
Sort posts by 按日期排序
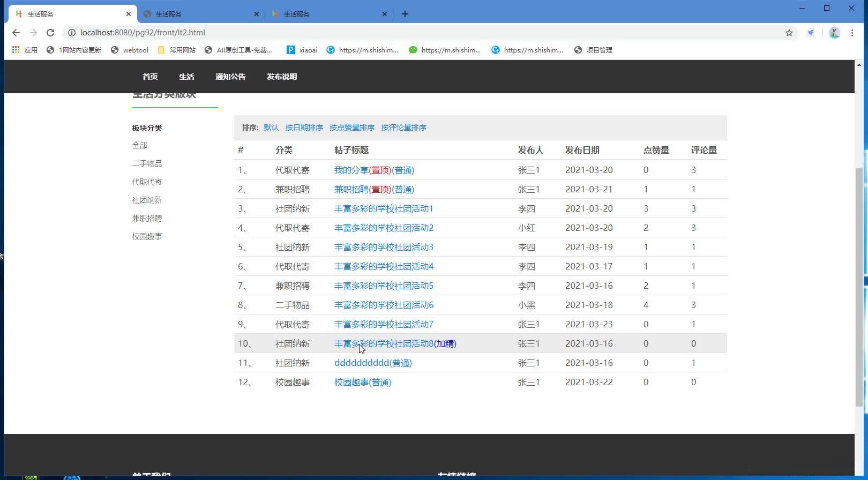[304, 127]
